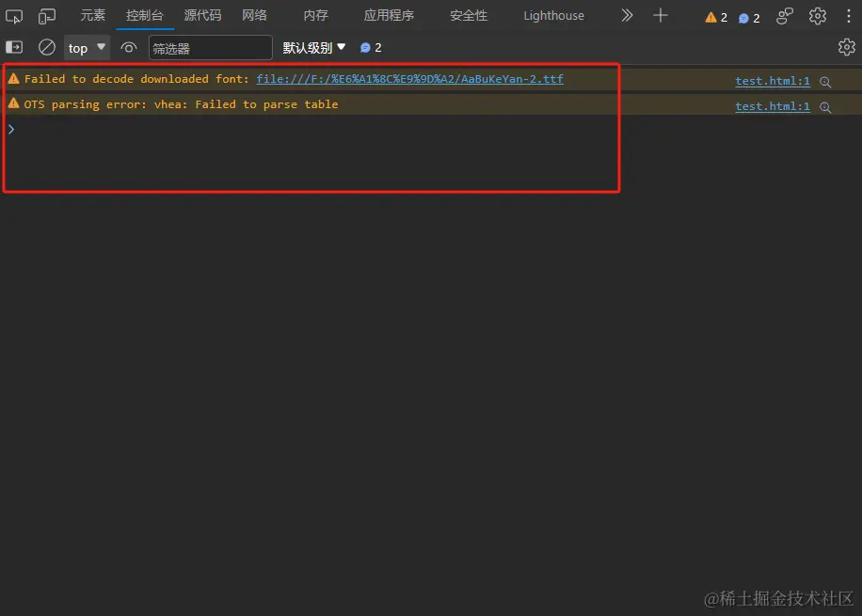Open the top context dropdown
The height and width of the screenshot is (616, 862).
tap(87, 48)
